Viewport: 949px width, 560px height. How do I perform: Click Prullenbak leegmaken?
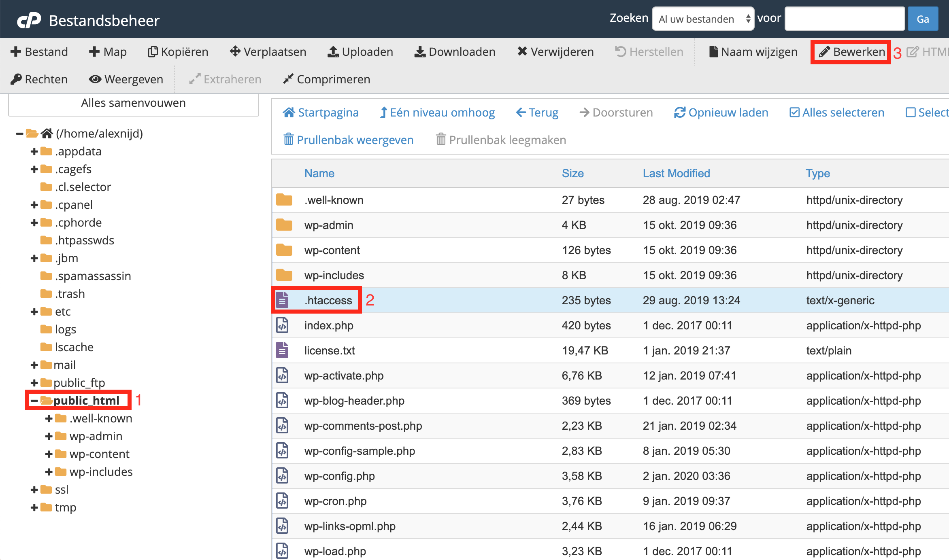point(501,140)
